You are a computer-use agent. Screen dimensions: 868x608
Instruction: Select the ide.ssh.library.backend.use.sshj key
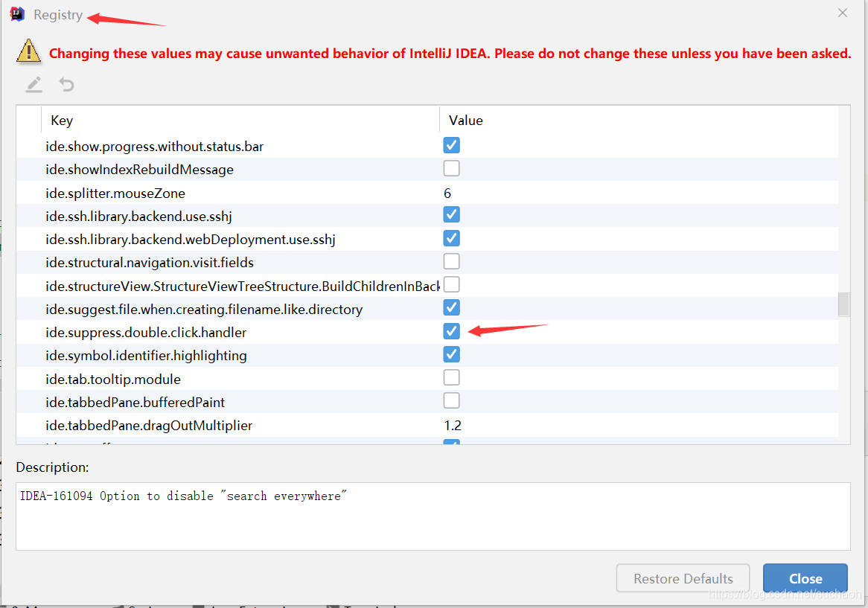pyautogui.click(x=138, y=217)
